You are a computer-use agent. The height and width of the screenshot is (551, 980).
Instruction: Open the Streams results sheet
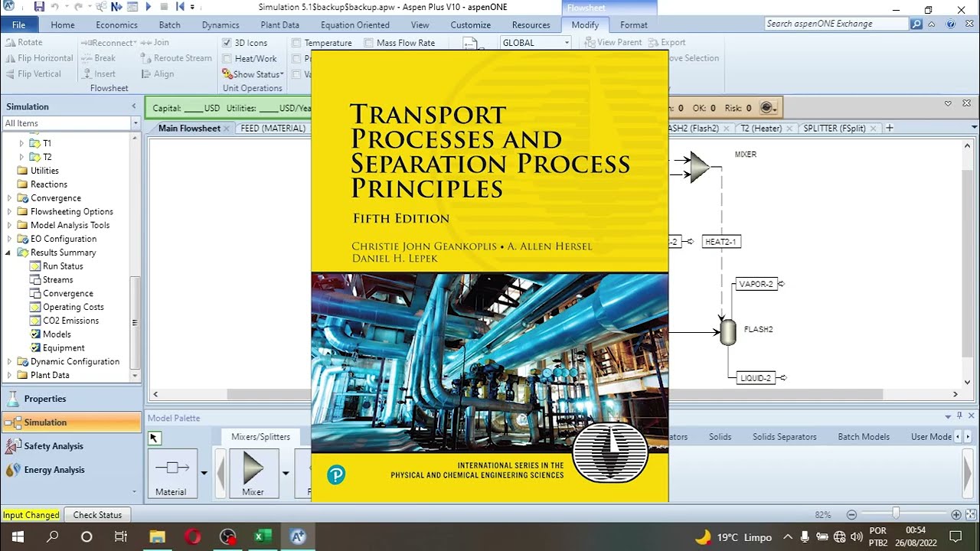(x=57, y=280)
